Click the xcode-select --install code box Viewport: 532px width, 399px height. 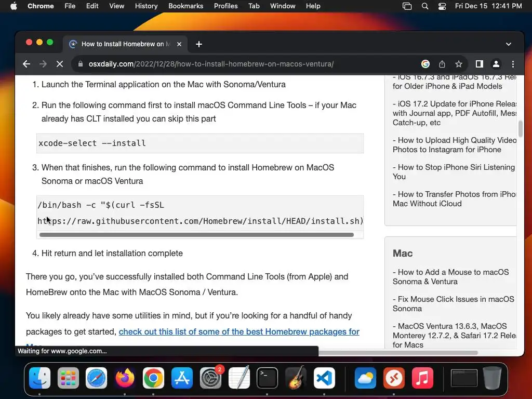200,143
